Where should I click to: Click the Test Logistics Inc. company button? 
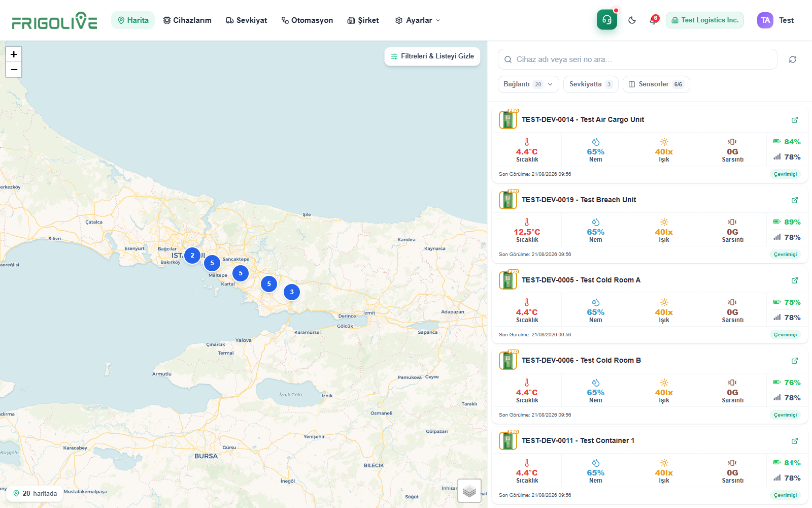(705, 20)
